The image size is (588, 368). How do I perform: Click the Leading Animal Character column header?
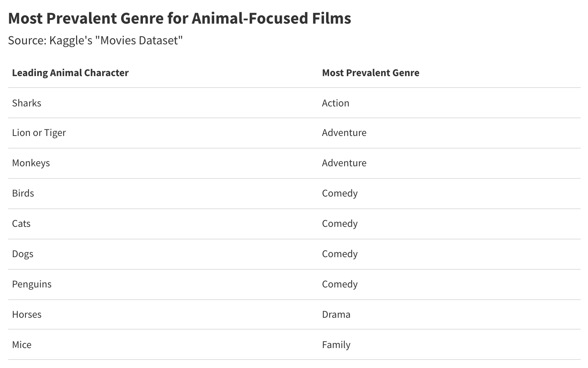(x=70, y=73)
